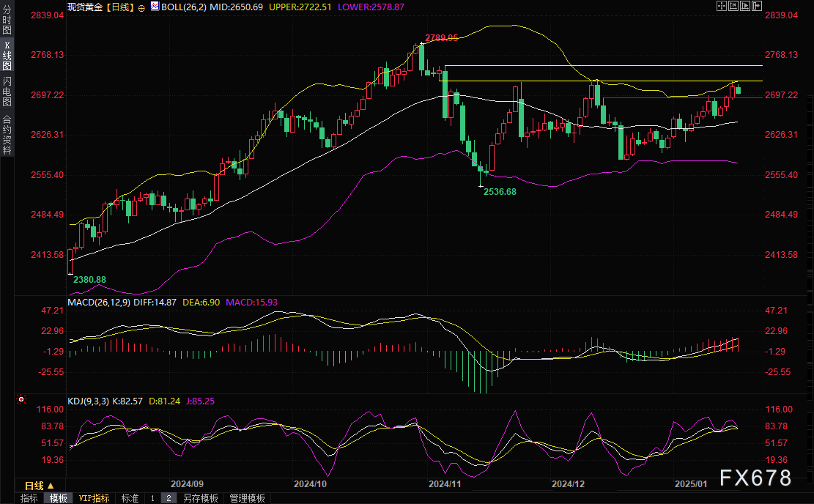This screenshot has width=814, height=504.
Task: Open the 日线 period dropdown at bottom left
Action: [x=40, y=486]
